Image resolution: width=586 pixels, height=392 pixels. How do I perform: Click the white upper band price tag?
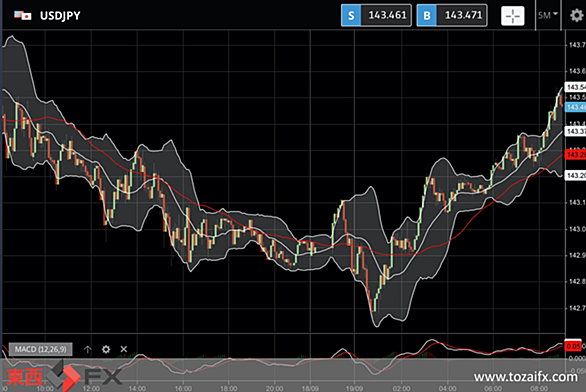[x=575, y=87]
